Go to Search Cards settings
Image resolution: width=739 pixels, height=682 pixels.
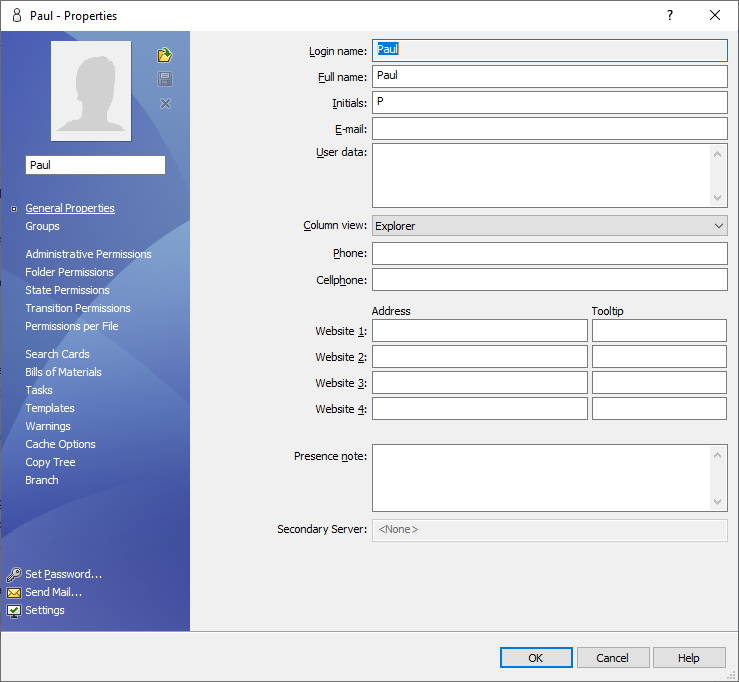tap(57, 354)
